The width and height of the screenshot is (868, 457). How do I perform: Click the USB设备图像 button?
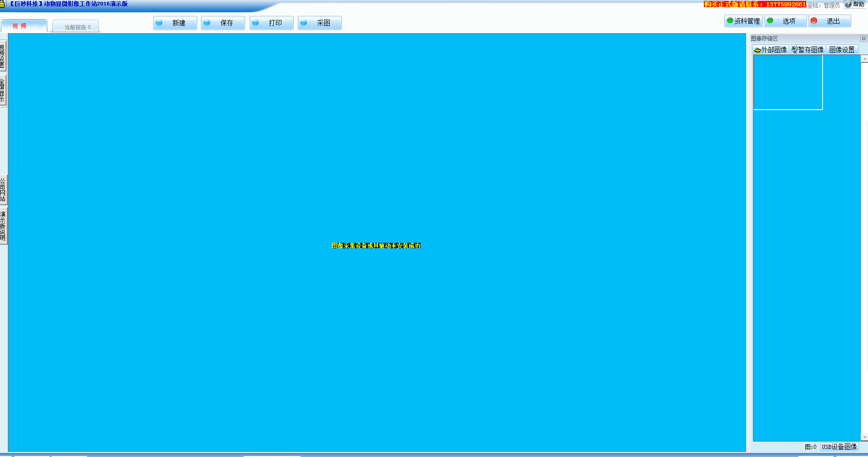(x=839, y=447)
